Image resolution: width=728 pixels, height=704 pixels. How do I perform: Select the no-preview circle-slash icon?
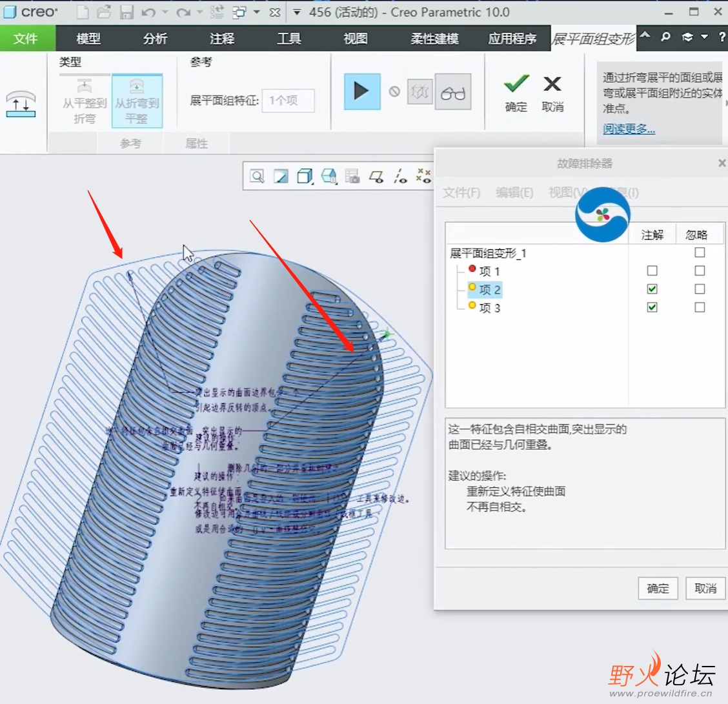(x=394, y=92)
